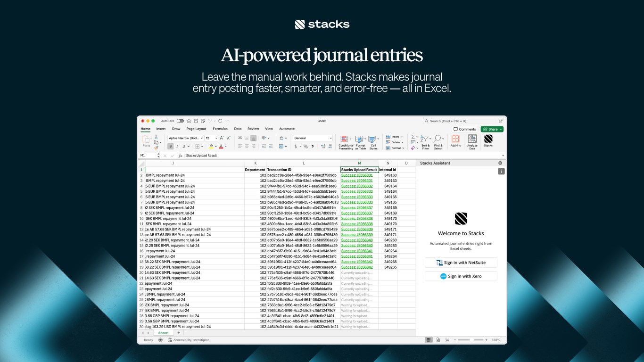The image size is (644, 362).
Task: Apply italic formatting
Action: (x=177, y=147)
